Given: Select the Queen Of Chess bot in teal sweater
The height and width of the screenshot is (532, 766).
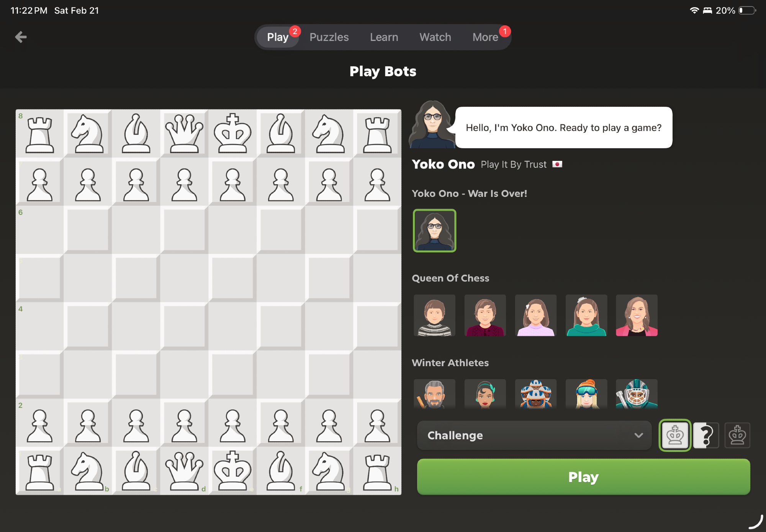Looking at the screenshot, I should tap(586, 315).
